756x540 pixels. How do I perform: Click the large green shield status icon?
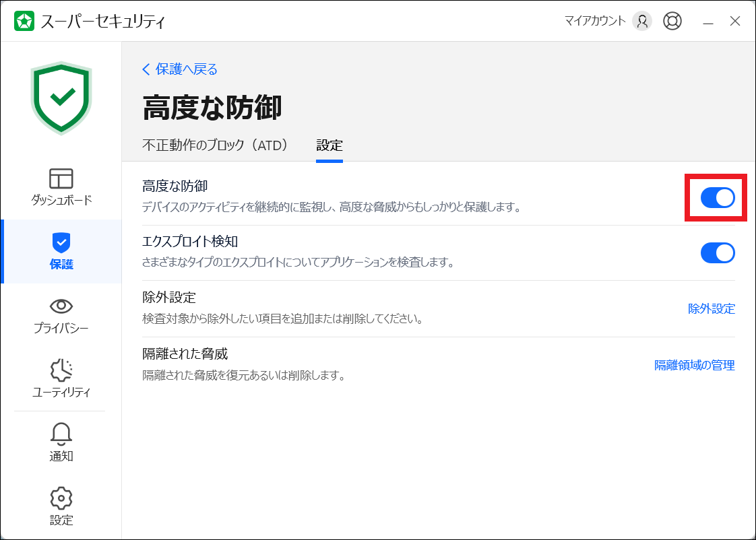pyautogui.click(x=61, y=98)
